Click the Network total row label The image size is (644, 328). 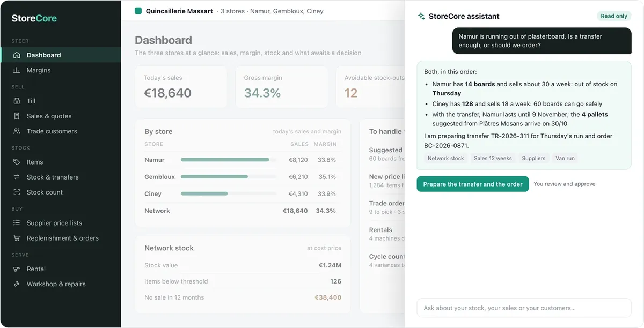(x=157, y=211)
